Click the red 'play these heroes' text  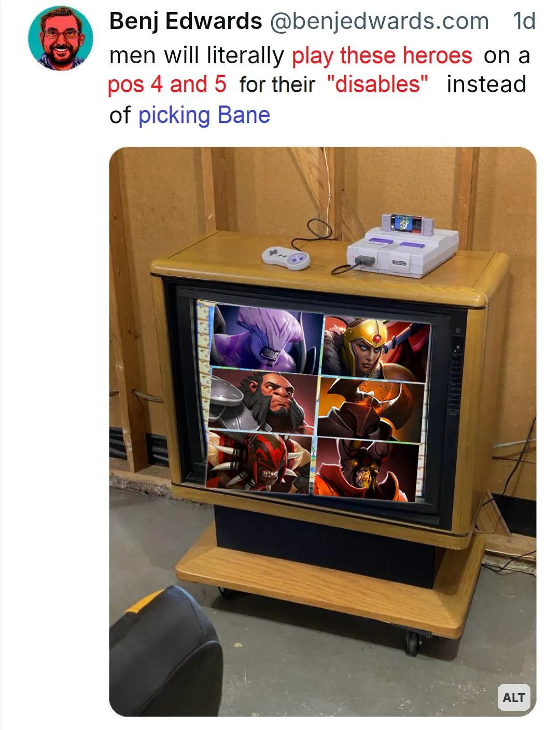(382, 55)
